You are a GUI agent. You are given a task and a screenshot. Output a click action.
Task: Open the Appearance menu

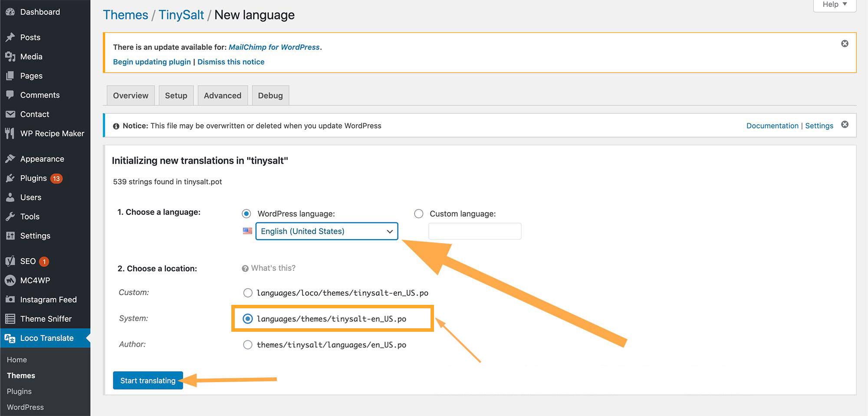[x=42, y=158]
